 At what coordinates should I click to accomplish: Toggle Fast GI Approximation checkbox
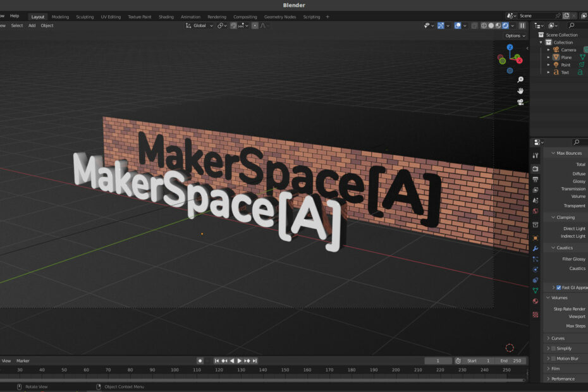pyautogui.click(x=559, y=288)
